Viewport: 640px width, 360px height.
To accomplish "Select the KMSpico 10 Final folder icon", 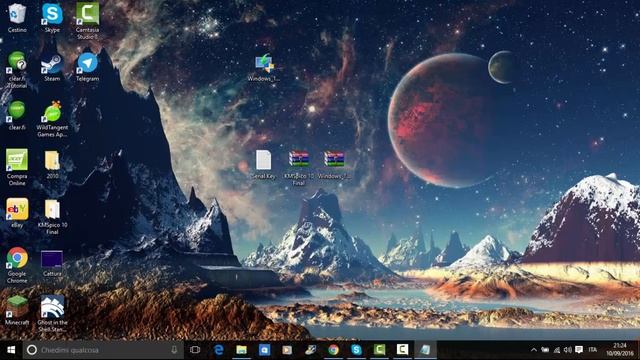I will pos(52,216).
